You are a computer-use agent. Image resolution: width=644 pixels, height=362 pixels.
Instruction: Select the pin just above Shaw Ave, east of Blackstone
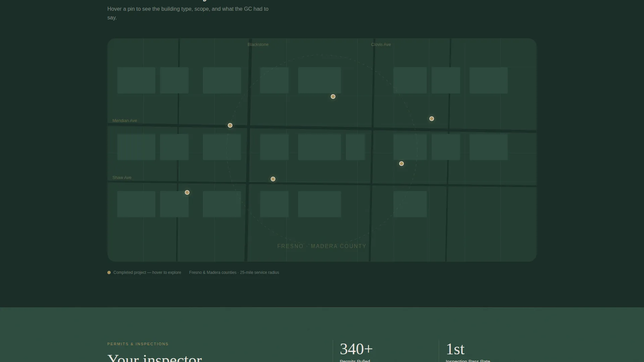pos(273,179)
